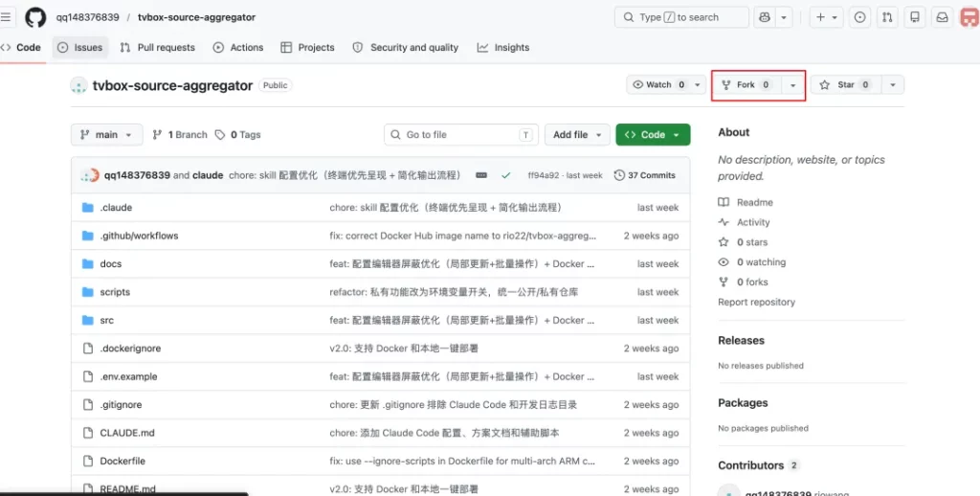The height and width of the screenshot is (496, 980).
Task: Open the src folder
Action: pyautogui.click(x=107, y=320)
